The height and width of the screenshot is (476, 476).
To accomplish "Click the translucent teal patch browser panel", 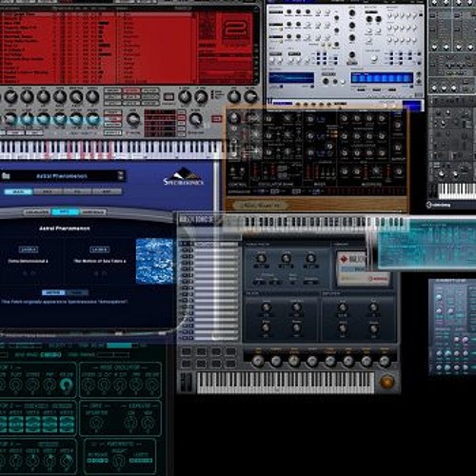I will (426, 245).
